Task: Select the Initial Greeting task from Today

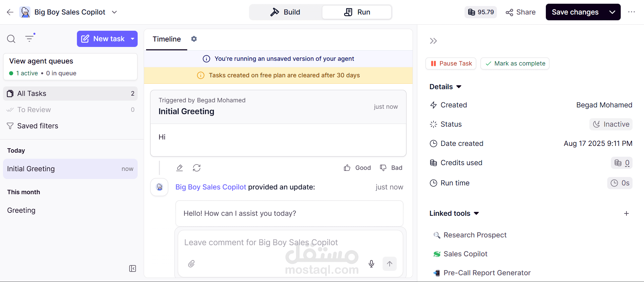Action: tap(71, 169)
